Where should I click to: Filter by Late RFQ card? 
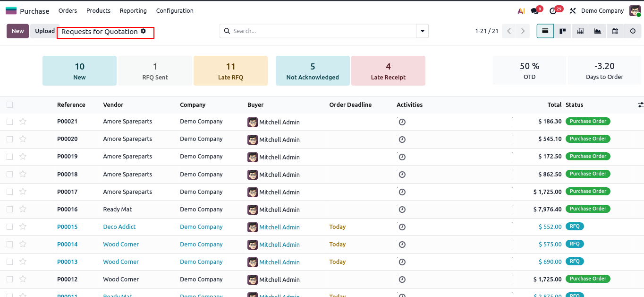click(x=230, y=71)
